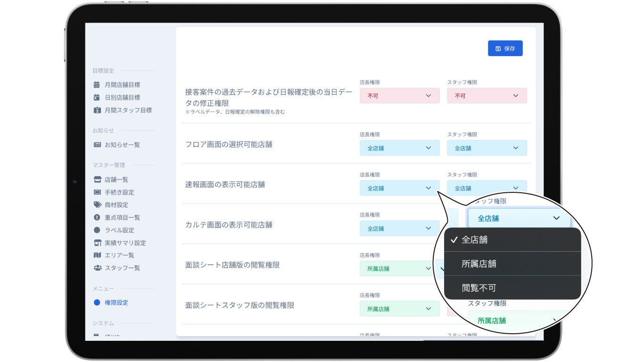The image size is (644, 362).
Task: Click the setting label カルテ画面の表示可能店舗
Action: tap(229, 225)
